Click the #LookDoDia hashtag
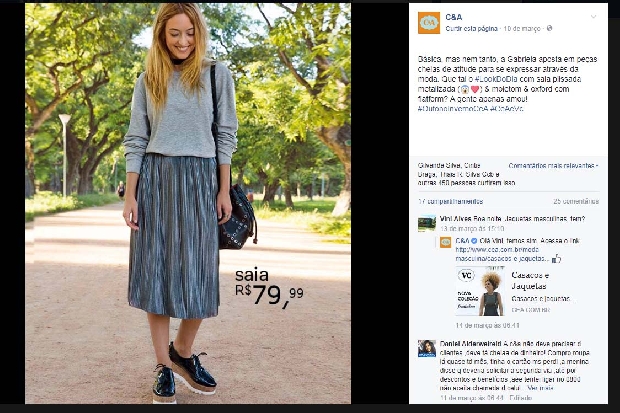 click(x=496, y=79)
